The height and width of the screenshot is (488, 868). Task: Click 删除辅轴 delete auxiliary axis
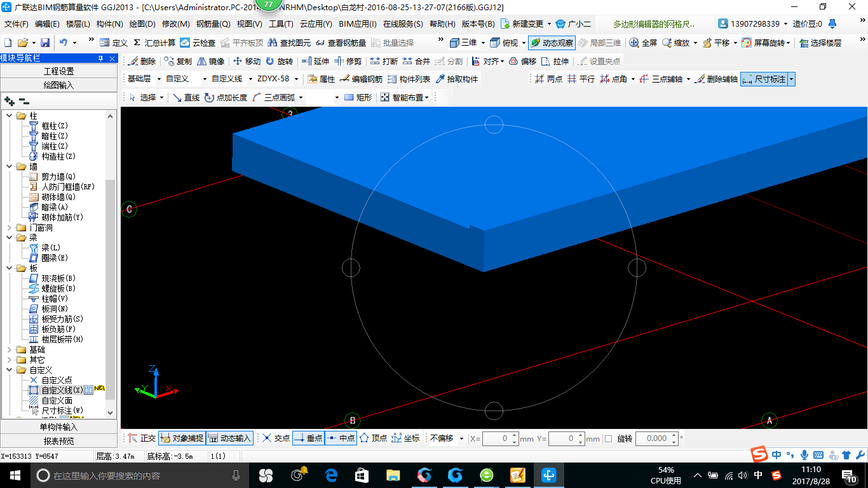[716, 79]
